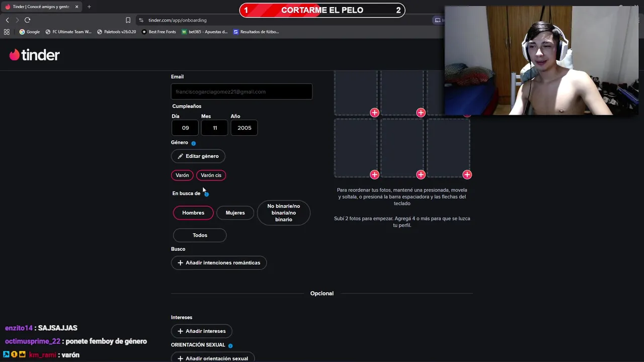Open the bet365 bookmark
This screenshot has height=362, width=644.
(x=205, y=32)
